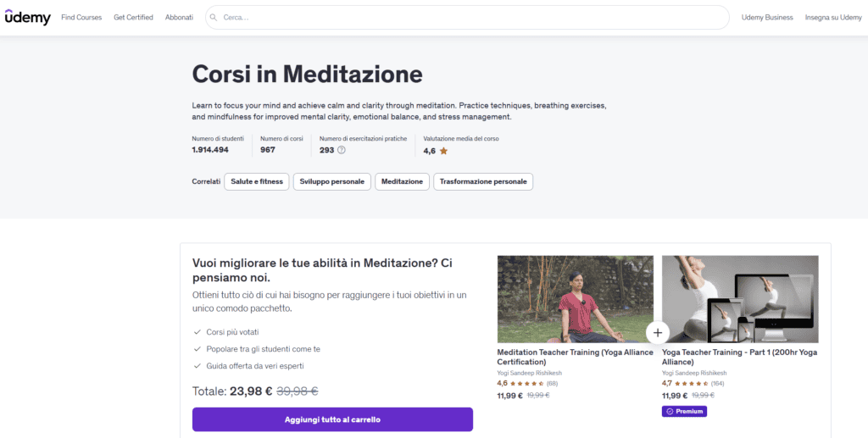The image size is (868, 438).
Task: Click student count 1.914.494
Action: pos(210,150)
